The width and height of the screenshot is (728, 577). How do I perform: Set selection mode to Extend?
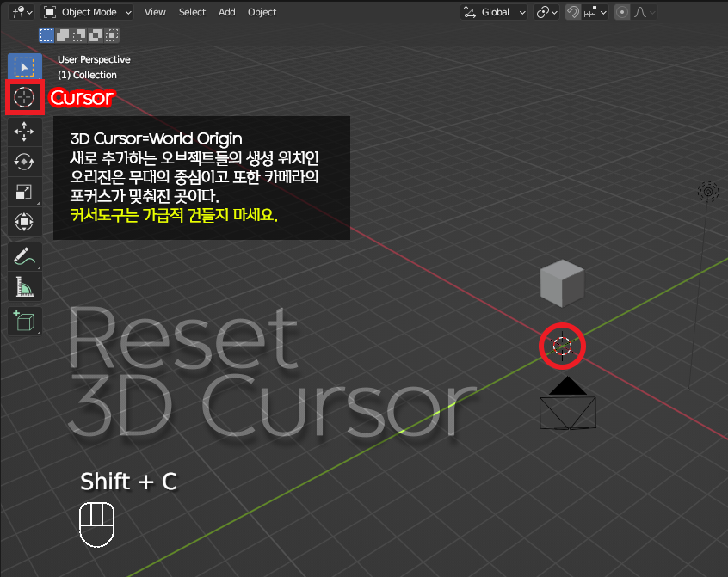pos(63,35)
